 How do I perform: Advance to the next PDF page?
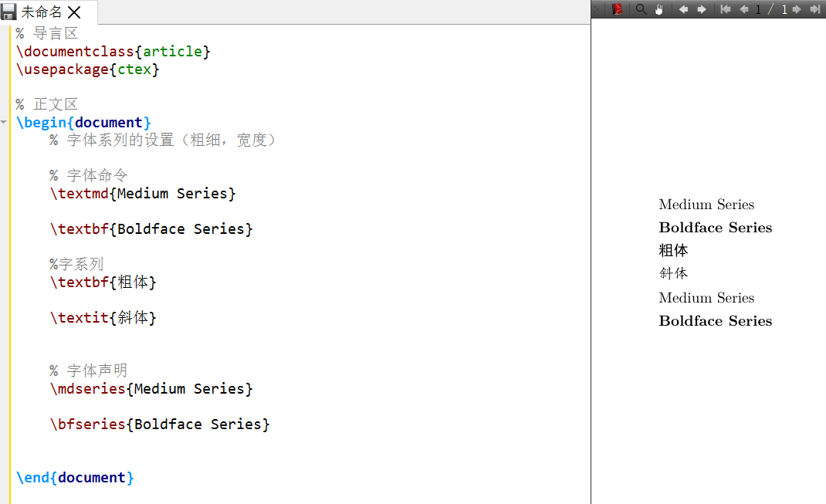tap(797, 8)
